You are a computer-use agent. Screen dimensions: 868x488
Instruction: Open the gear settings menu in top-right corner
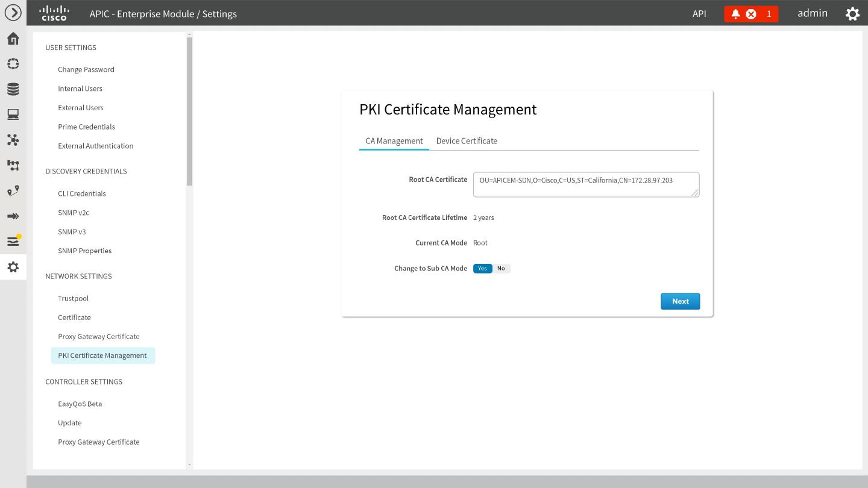click(852, 13)
